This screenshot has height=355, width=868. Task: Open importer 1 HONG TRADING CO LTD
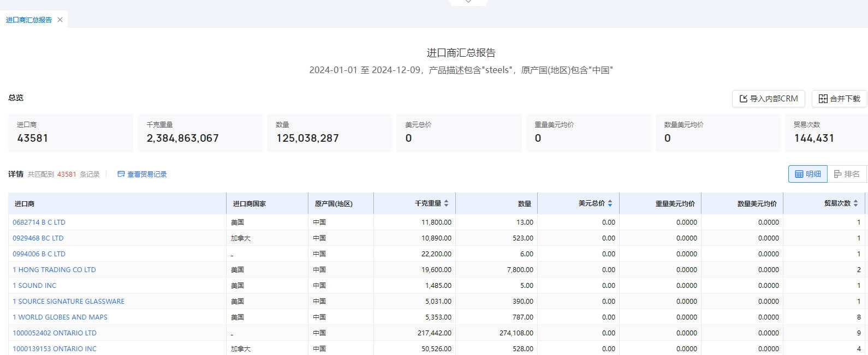54,270
